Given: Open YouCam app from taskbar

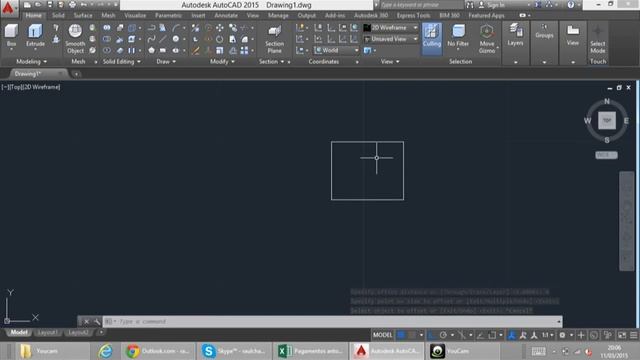Looking at the screenshot, I should click(x=463, y=351).
